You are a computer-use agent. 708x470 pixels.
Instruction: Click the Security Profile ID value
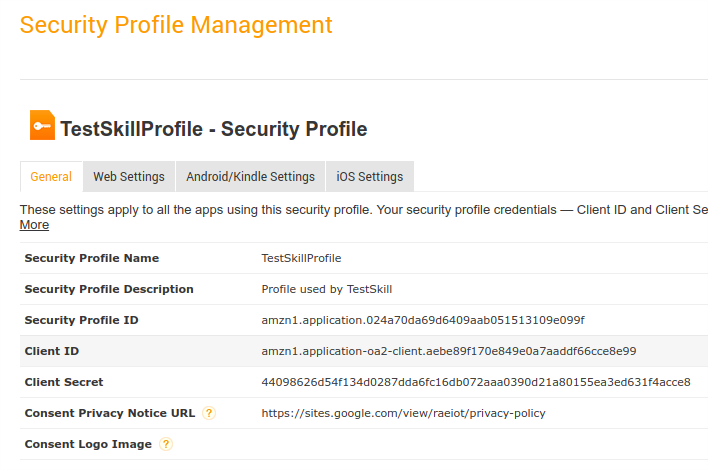422,320
